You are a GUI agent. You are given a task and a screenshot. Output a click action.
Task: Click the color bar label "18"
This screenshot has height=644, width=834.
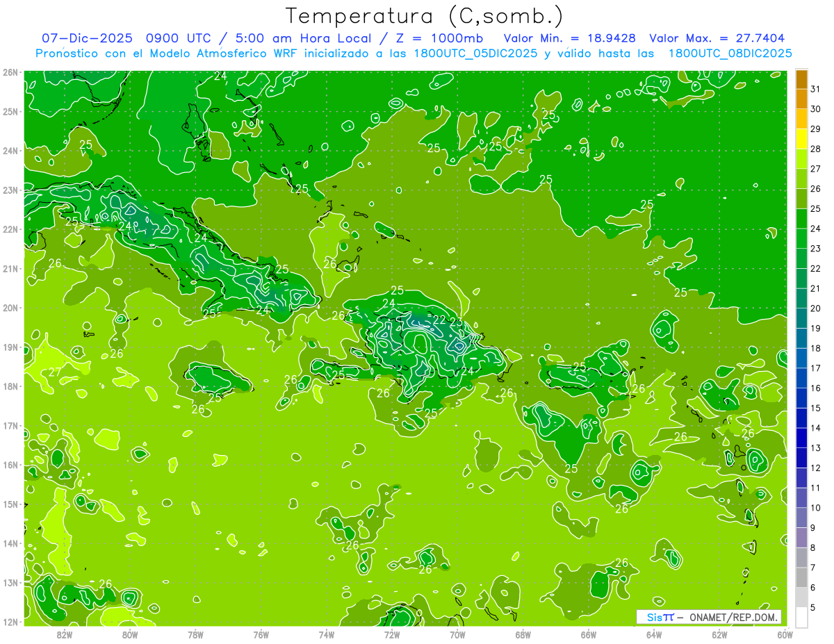[x=815, y=348]
